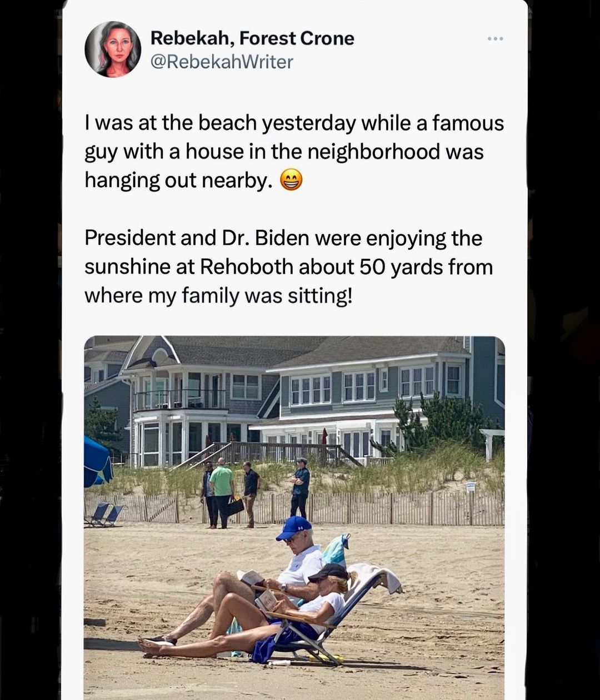Image resolution: width=600 pixels, height=700 pixels.
Task: Open the three-dot more options menu
Action: click(495, 38)
